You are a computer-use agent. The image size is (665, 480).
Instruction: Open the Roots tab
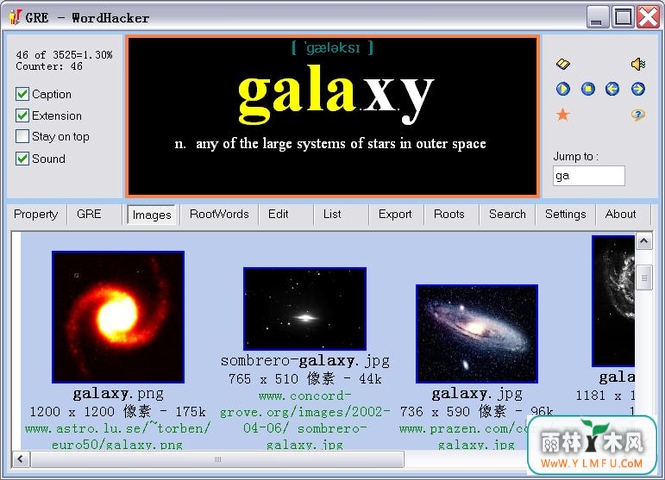click(449, 214)
